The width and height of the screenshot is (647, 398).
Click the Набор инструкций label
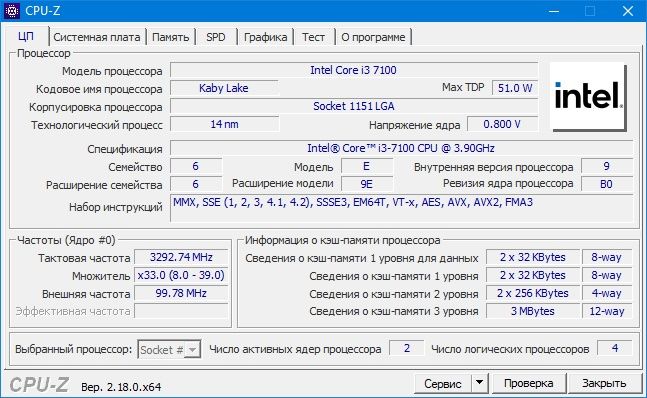point(116,207)
